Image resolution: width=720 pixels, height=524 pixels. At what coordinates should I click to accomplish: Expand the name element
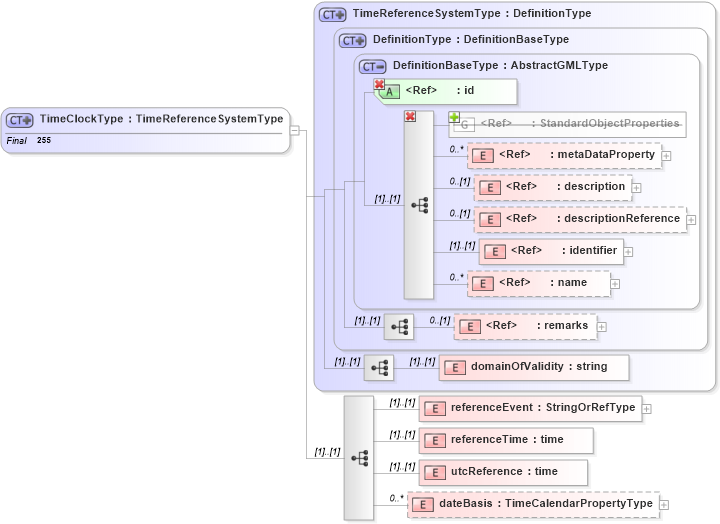pos(615,284)
